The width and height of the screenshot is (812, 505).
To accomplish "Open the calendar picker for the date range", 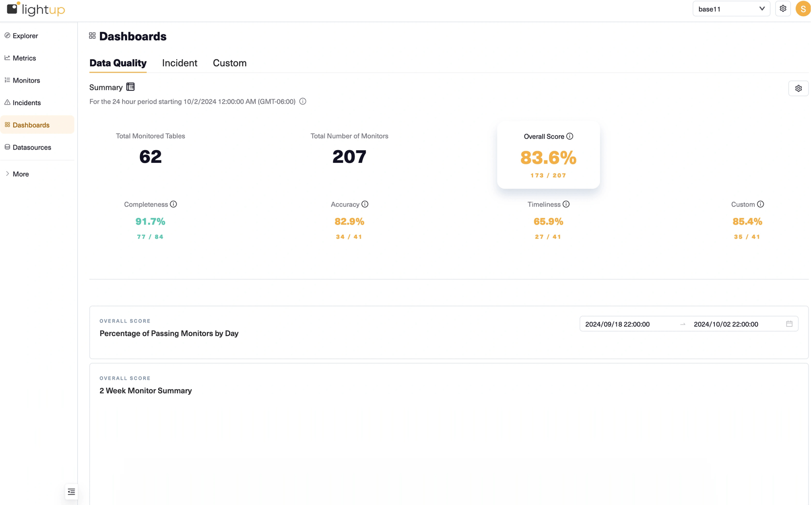I will coord(789,324).
